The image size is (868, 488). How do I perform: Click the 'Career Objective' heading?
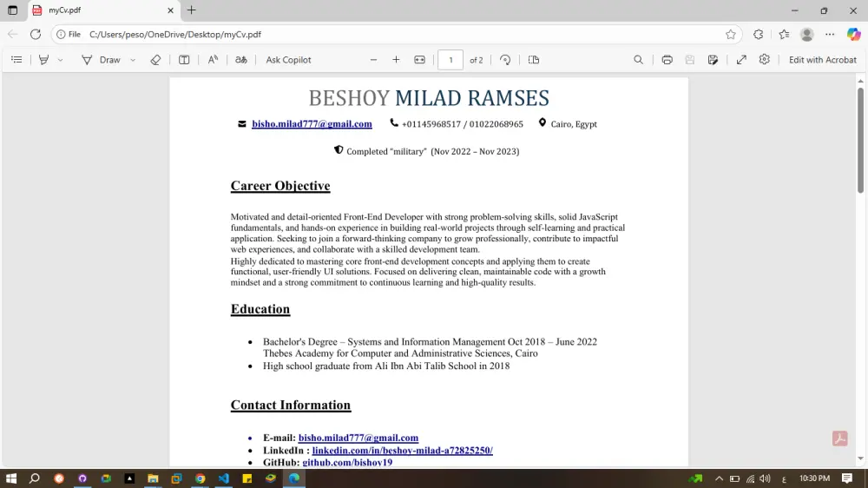click(x=280, y=186)
